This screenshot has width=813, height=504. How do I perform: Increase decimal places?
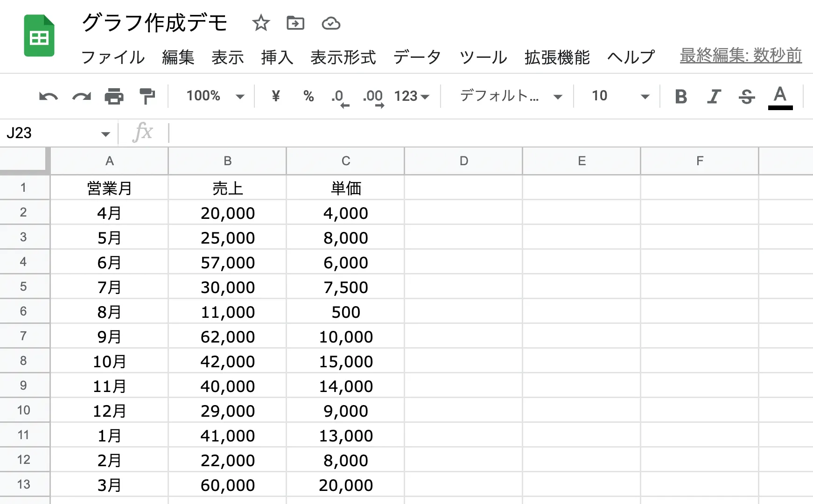click(x=373, y=98)
